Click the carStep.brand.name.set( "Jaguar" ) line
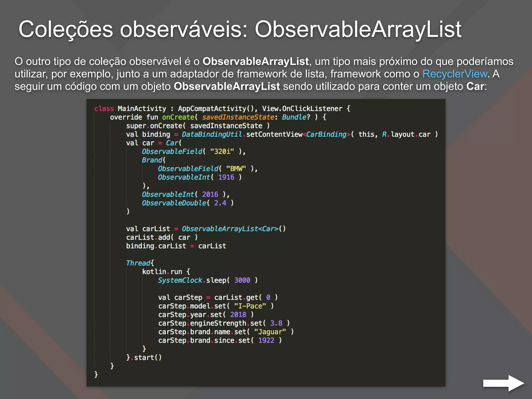Screen dimensions: 532x399 [x=226, y=331]
